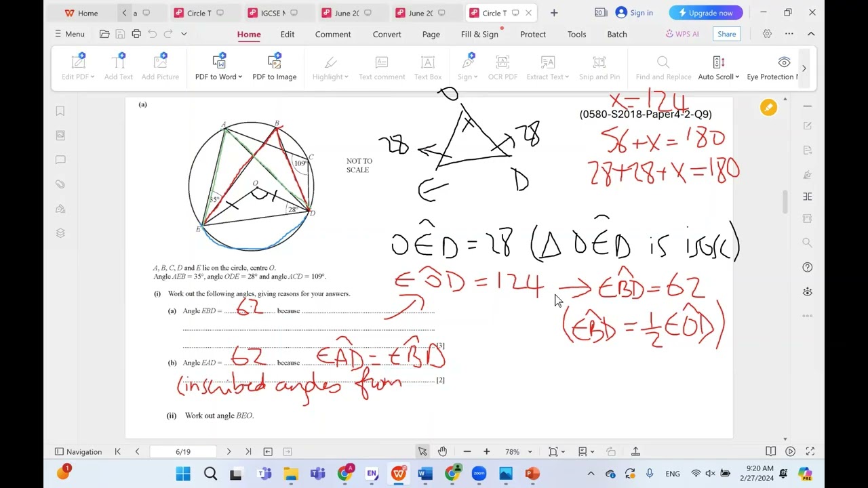868x488 pixels.
Task: Click the page number field showing 6/19
Action: (183, 451)
